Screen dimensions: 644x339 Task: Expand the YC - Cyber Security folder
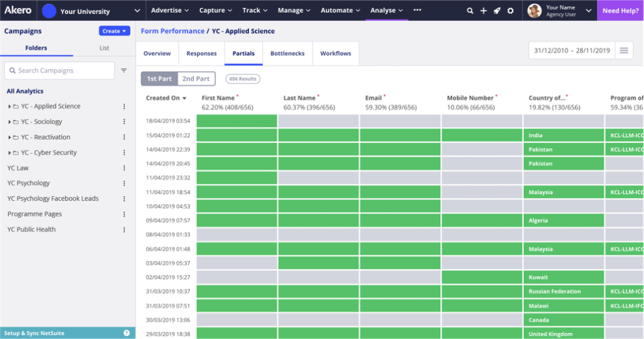pos(9,153)
